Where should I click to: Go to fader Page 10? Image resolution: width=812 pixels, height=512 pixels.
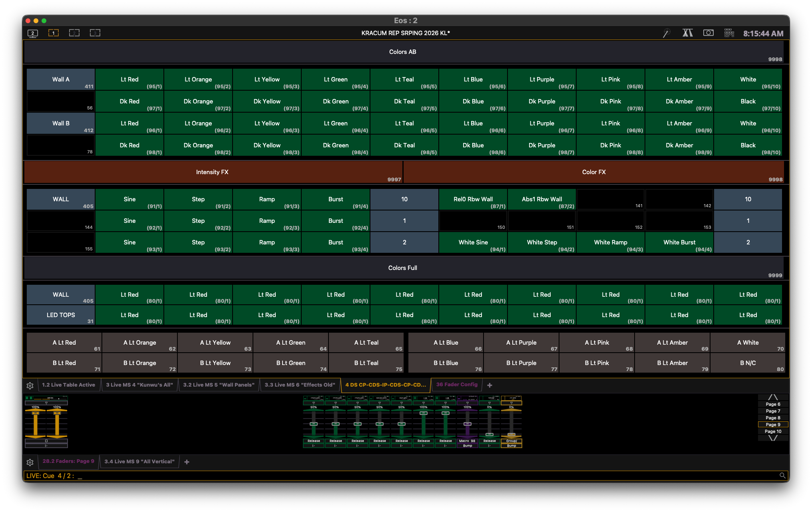pyautogui.click(x=773, y=431)
